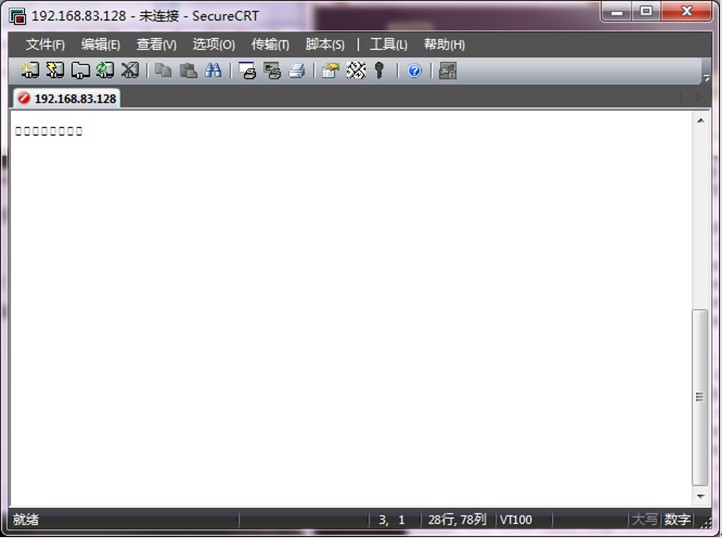
Task: Minimize the SecureCRT window
Action: pos(617,11)
